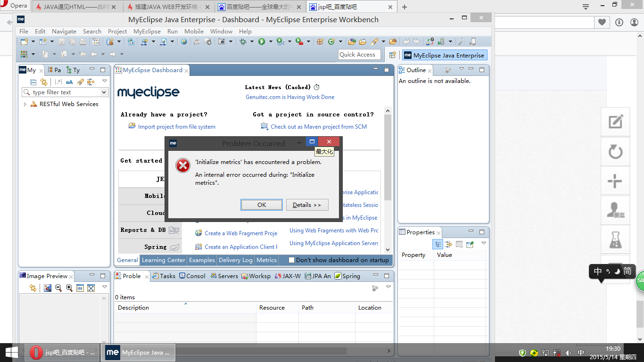Click Import project from file system link
The image size is (644, 362).
177,127
